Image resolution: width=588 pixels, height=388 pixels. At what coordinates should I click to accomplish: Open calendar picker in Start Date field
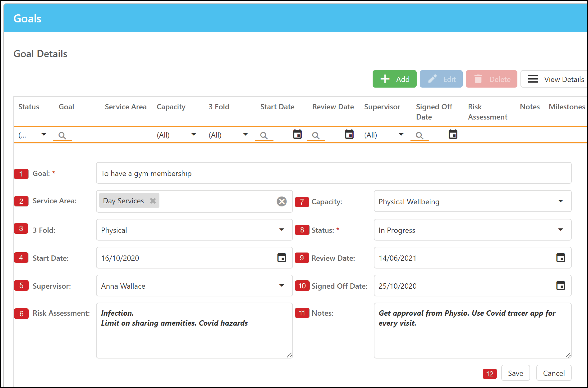282,258
